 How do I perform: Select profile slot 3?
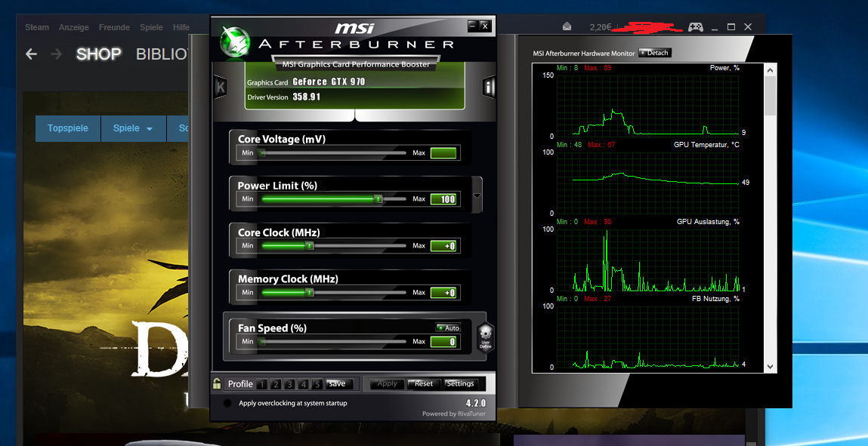pyautogui.click(x=289, y=384)
